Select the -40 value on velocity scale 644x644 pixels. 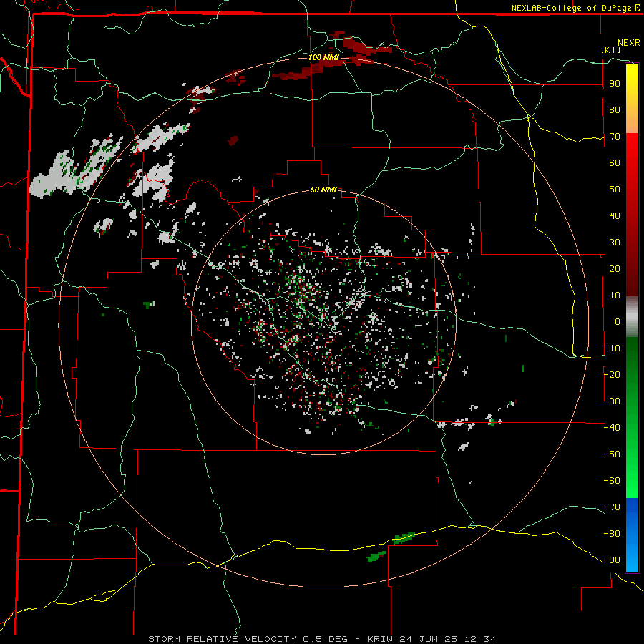(612, 428)
